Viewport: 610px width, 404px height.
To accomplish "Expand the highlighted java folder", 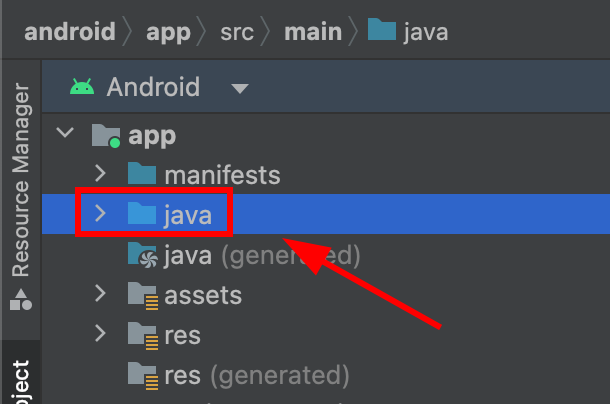I will tap(99, 214).
